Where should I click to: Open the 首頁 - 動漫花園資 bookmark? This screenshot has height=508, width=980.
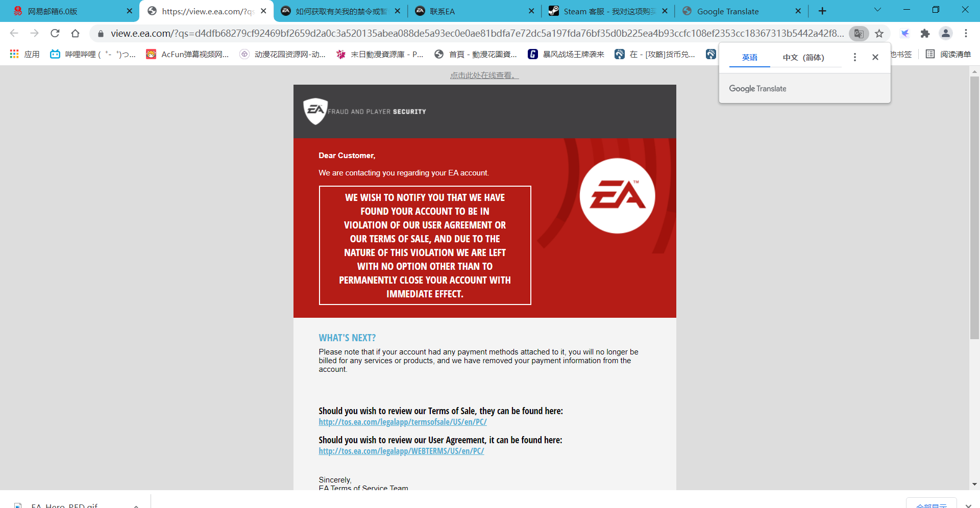click(x=475, y=54)
